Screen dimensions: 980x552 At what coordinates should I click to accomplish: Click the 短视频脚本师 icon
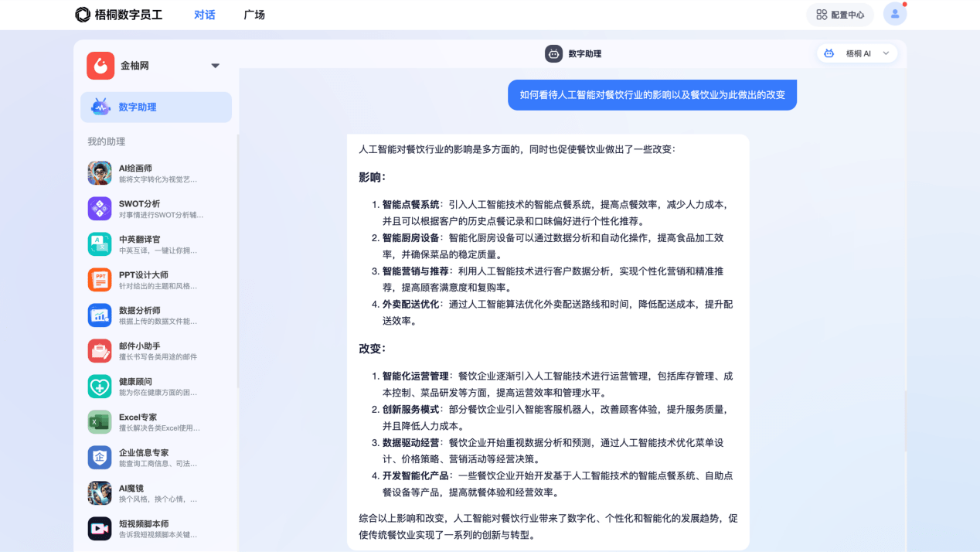tap(100, 528)
